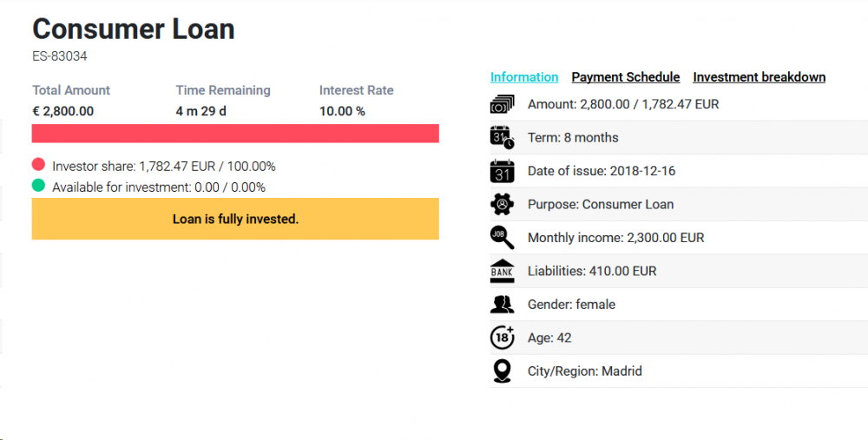Image resolution: width=868 pixels, height=440 pixels.
Task: Click the green Available for investment dot
Action: [x=38, y=186]
